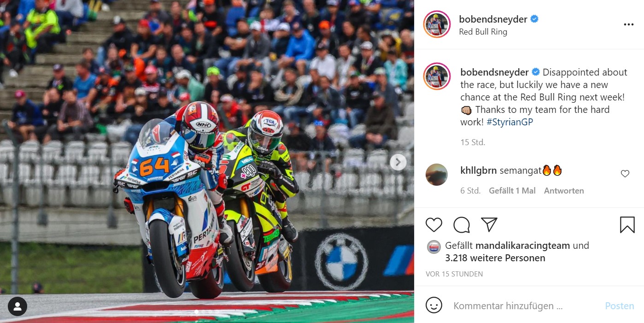Click the Posten button
644x323 pixels.
[620, 305]
